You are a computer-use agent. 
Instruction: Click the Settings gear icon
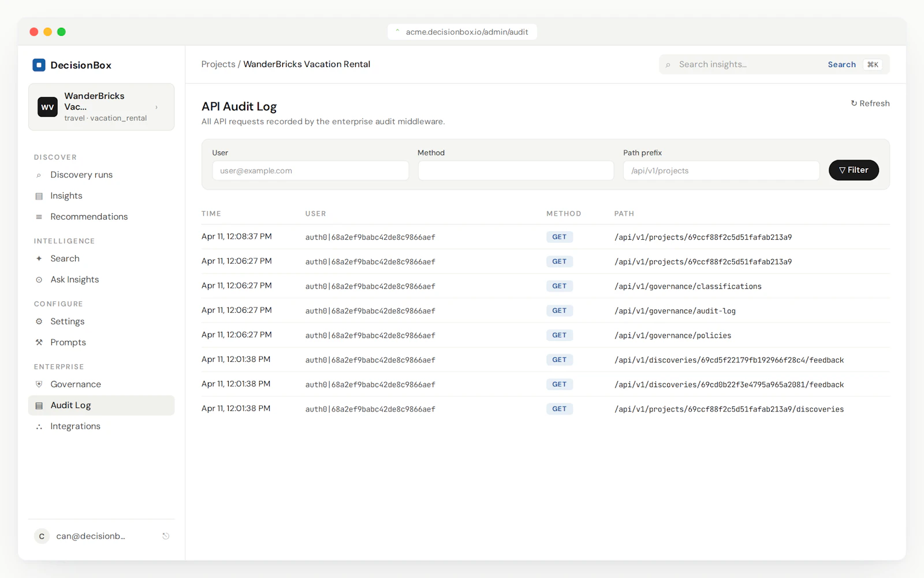[39, 321]
